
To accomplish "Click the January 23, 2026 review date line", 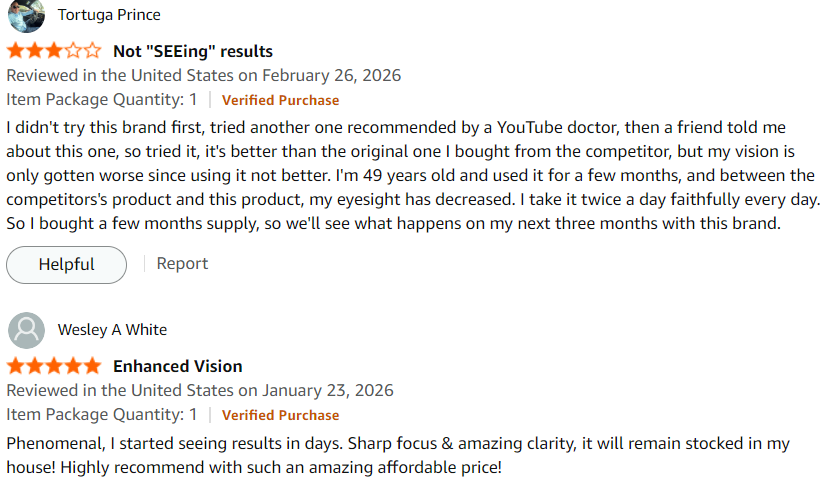I will pyautogui.click(x=200, y=391).
